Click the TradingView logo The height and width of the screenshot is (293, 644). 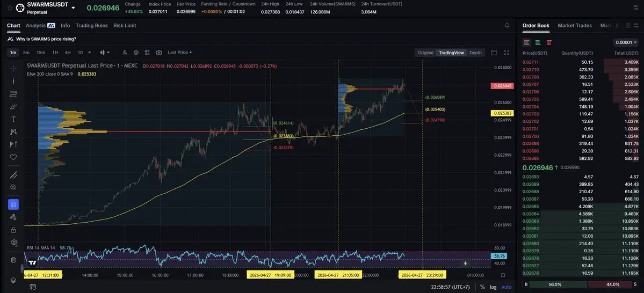coord(32,262)
